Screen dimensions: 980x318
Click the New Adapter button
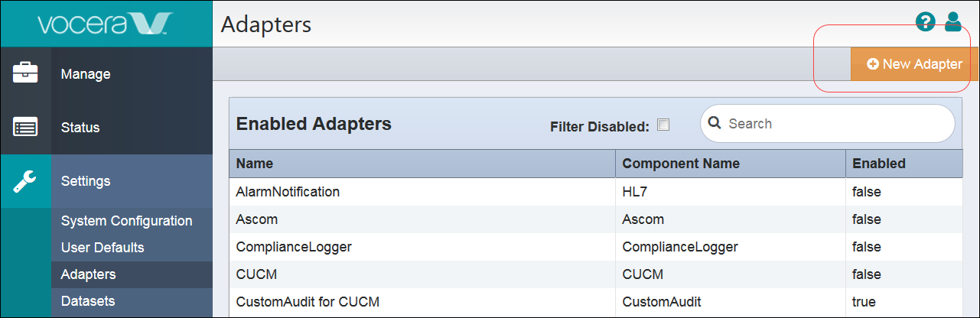tap(914, 64)
